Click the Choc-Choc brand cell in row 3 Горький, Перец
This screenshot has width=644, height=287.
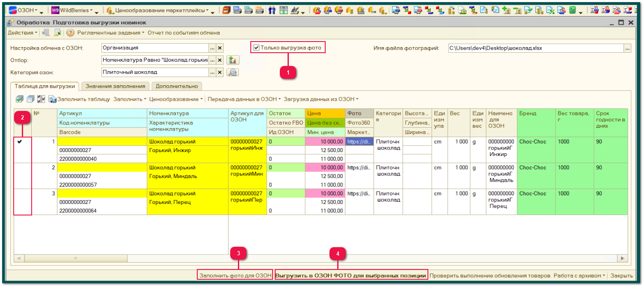(536, 202)
